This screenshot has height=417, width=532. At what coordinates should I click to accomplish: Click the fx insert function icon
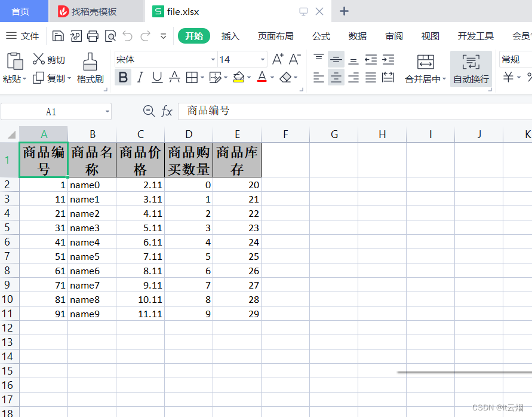coord(167,111)
